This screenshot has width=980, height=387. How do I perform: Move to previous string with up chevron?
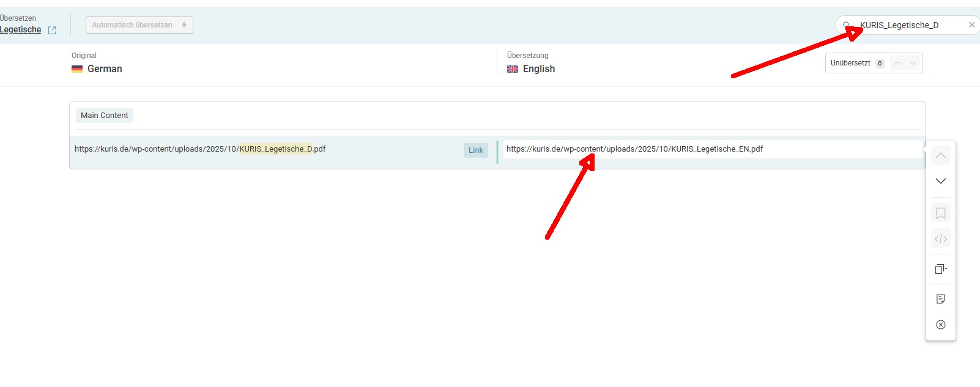click(941, 156)
